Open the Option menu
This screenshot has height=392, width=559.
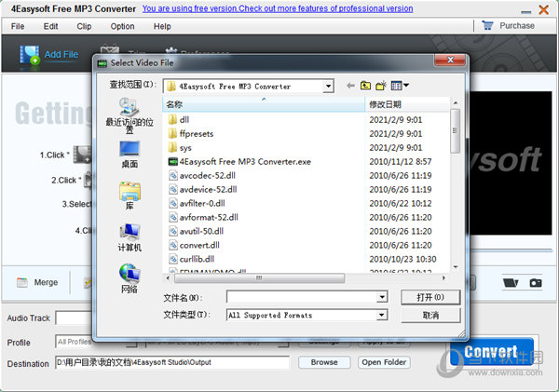tap(122, 26)
